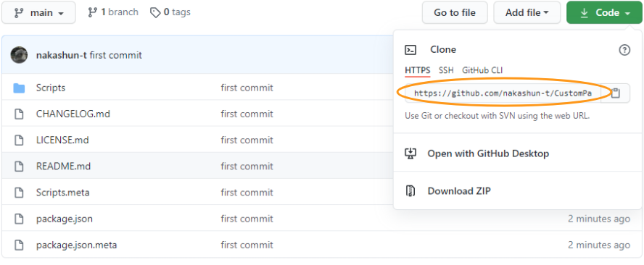Click the branch icon on main button

pyautogui.click(x=19, y=13)
